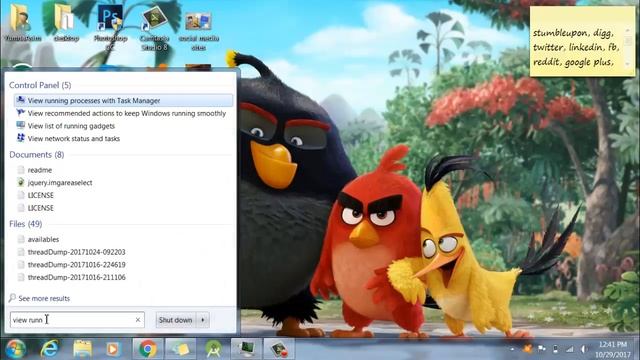
Task: Expand the Files (49) results group
Action: point(25,224)
